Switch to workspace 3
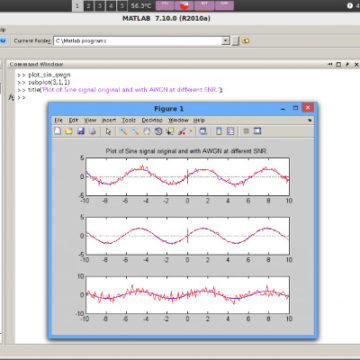Image resolution: width=360 pixels, height=360 pixels. pos(100,6)
